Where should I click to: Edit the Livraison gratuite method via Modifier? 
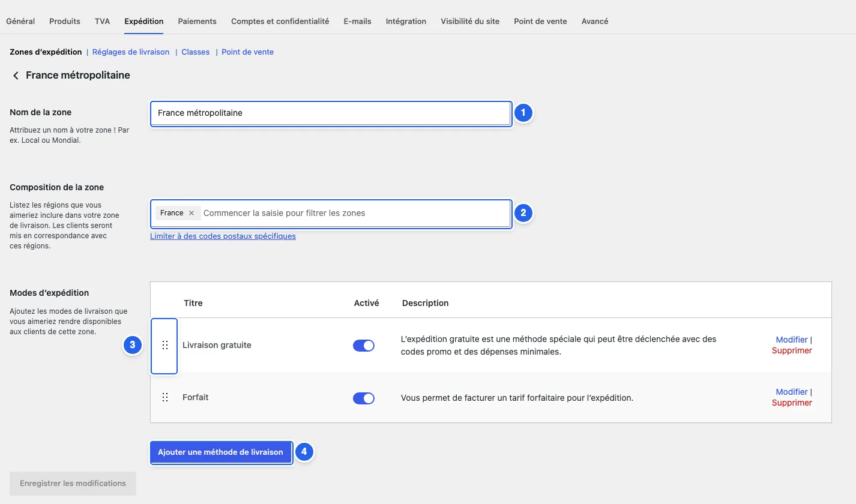[792, 340]
